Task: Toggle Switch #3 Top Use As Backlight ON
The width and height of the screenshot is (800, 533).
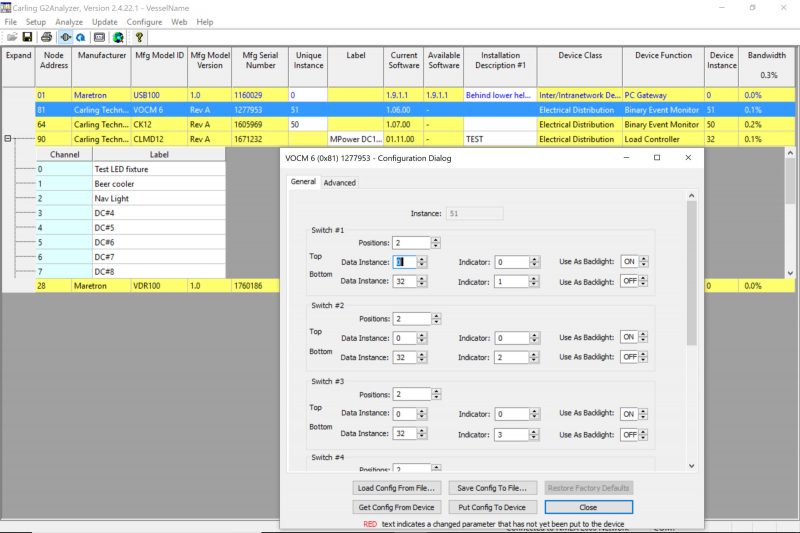Action: point(634,414)
